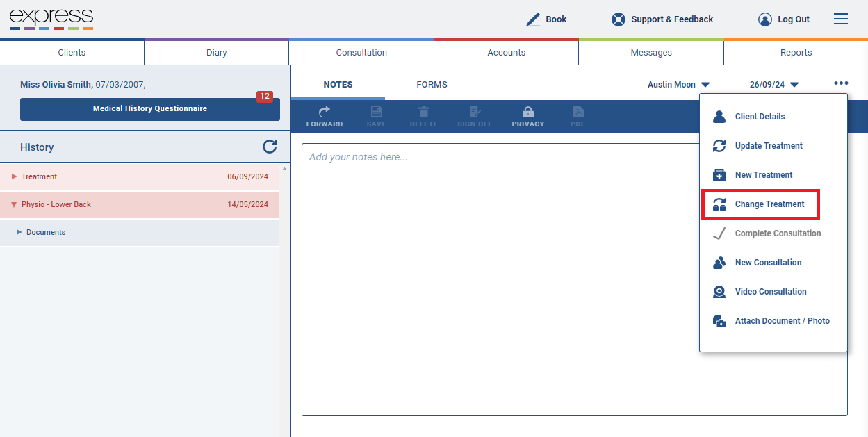
Task: Click the Save disk icon
Action: pyautogui.click(x=376, y=112)
